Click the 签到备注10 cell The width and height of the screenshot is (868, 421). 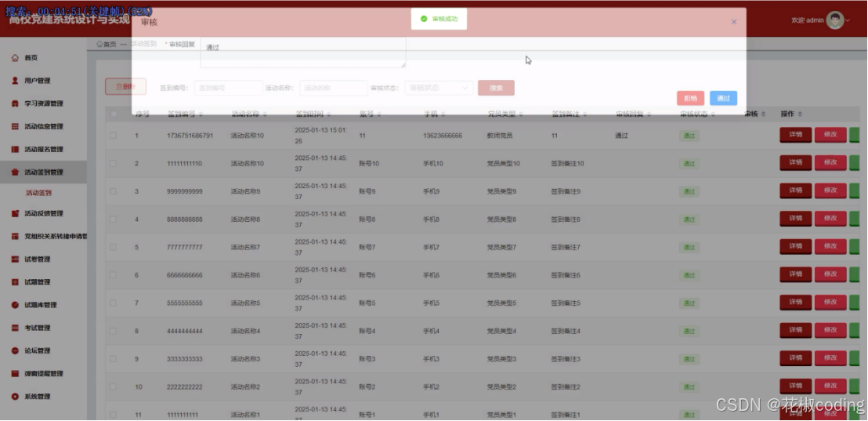[567, 163]
